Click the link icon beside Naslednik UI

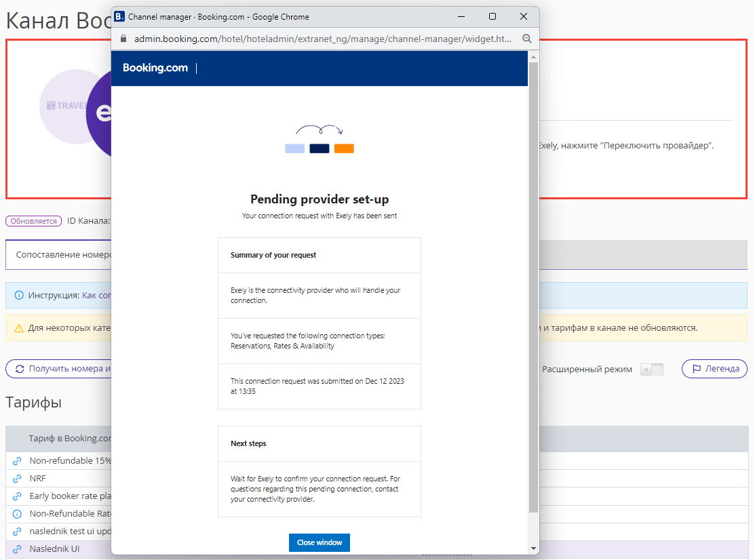(x=17, y=549)
